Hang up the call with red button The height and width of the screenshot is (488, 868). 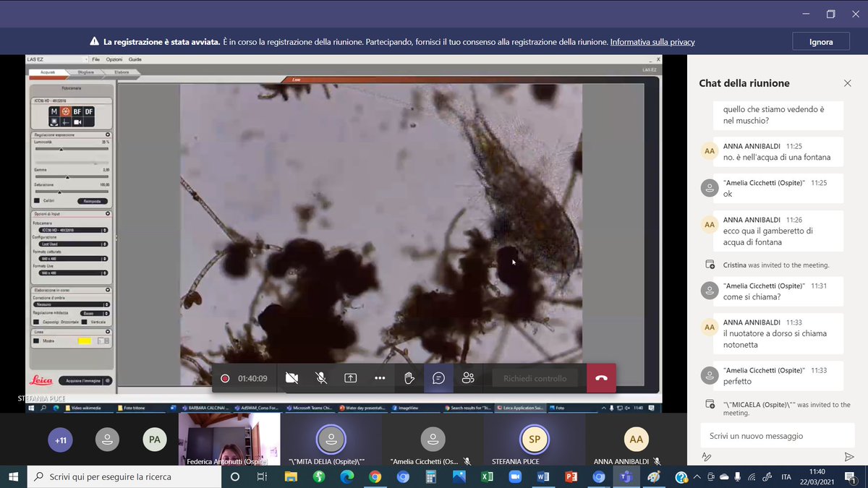click(x=601, y=378)
